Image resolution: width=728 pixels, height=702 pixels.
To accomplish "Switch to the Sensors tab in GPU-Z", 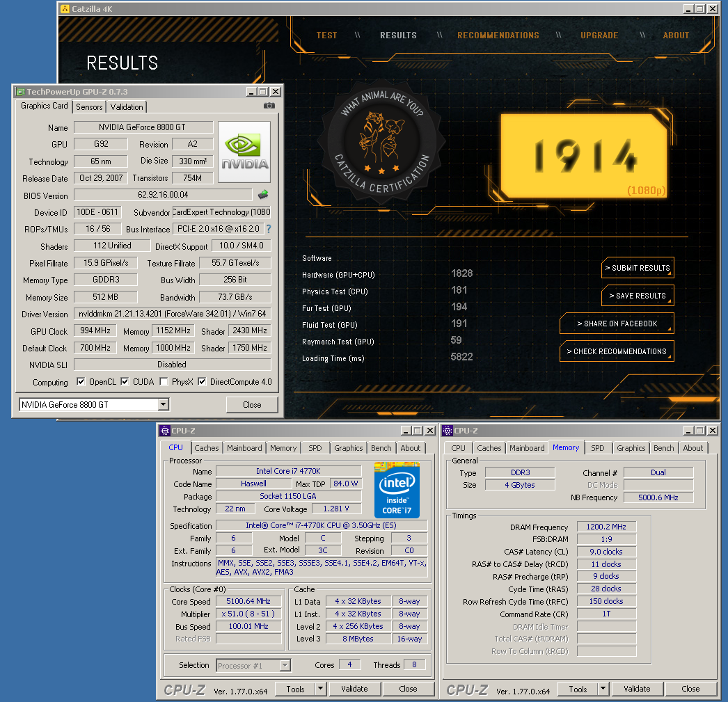I will tap(89, 107).
